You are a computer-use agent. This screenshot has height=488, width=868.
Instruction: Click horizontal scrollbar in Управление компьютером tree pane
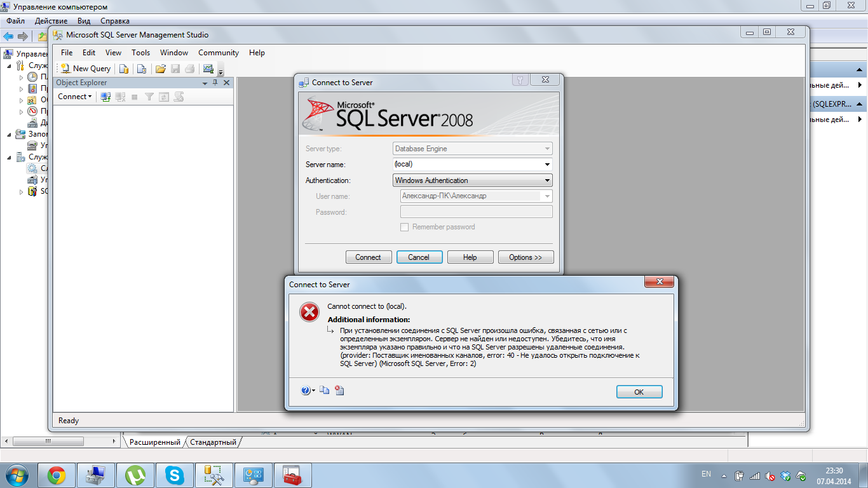(61, 441)
